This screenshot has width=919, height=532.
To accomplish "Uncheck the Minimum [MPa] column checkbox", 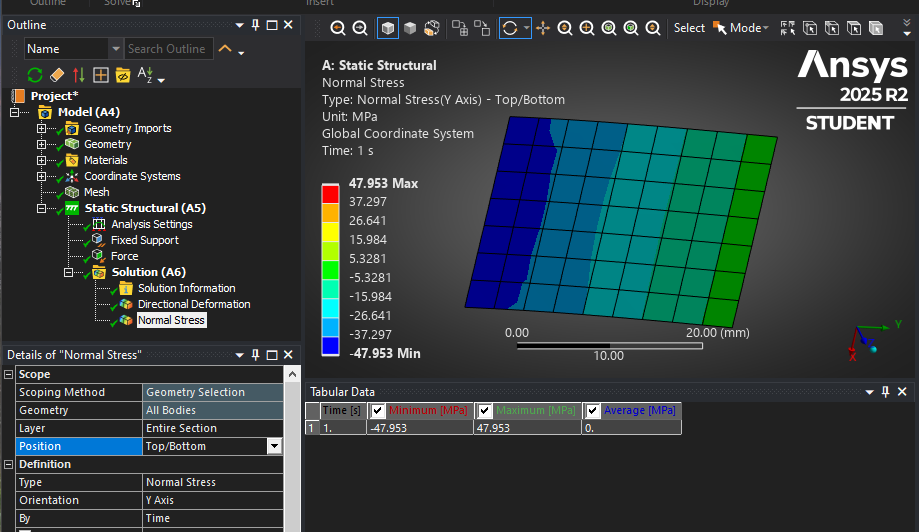I will [378, 411].
